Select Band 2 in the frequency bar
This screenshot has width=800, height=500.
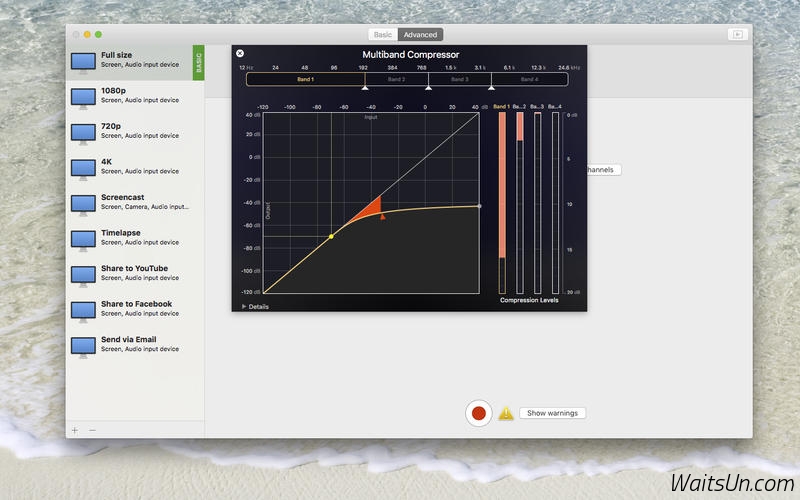click(x=396, y=79)
